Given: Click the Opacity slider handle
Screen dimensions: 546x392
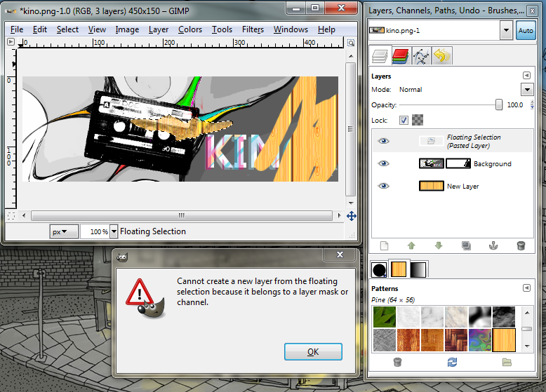Looking at the screenshot, I should 499,104.
